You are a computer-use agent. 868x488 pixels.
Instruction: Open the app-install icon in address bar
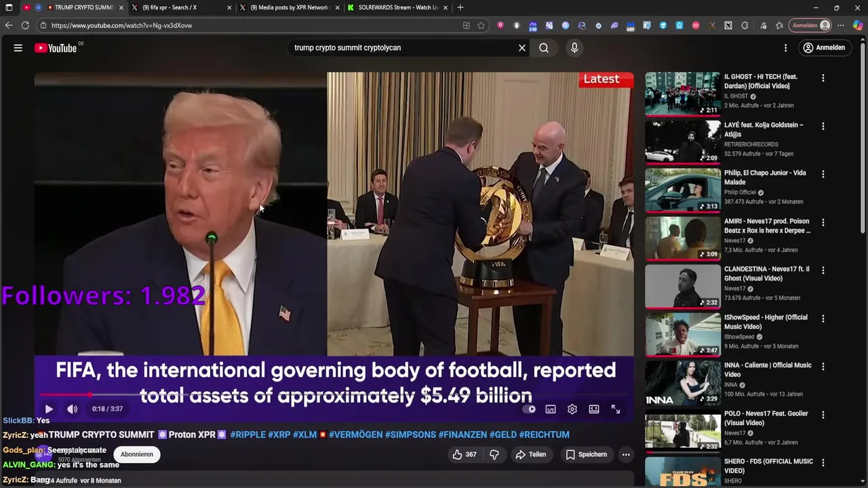coord(467,26)
